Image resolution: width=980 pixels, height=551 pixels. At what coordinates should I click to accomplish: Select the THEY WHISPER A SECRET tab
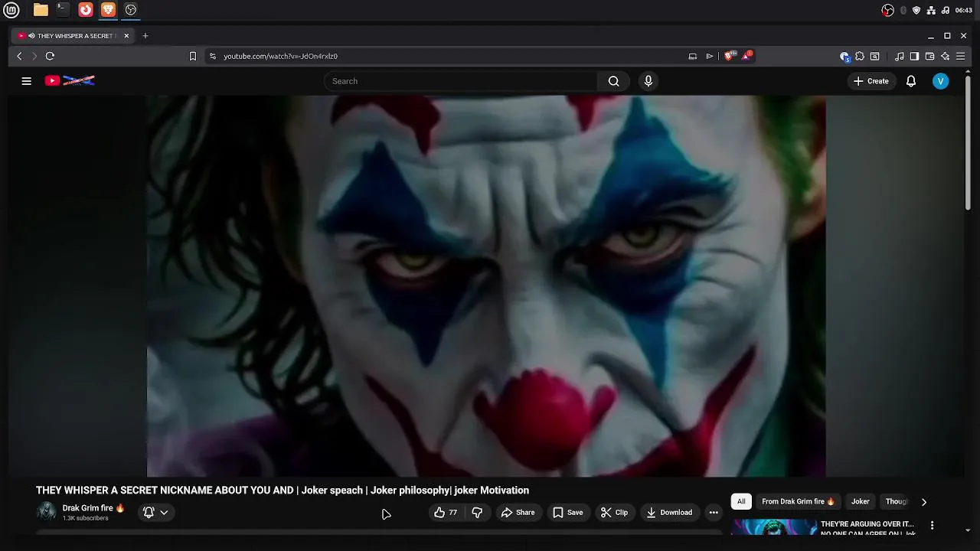click(72, 36)
